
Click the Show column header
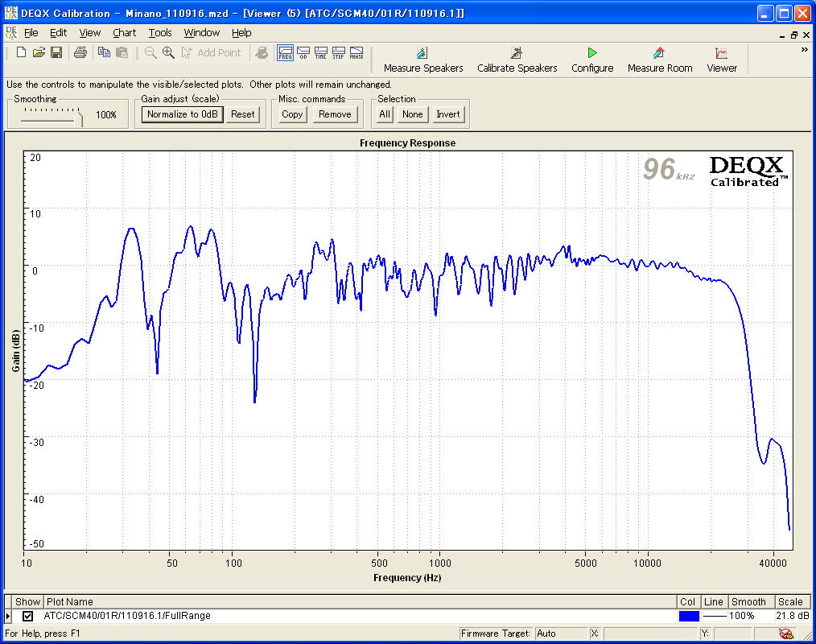pyautogui.click(x=27, y=602)
